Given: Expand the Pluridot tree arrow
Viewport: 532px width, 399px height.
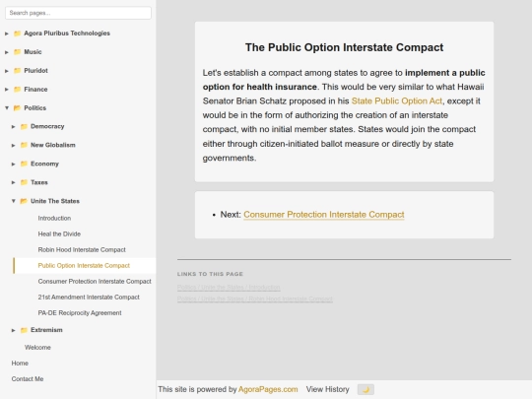Looking at the screenshot, I should (x=7, y=71).
